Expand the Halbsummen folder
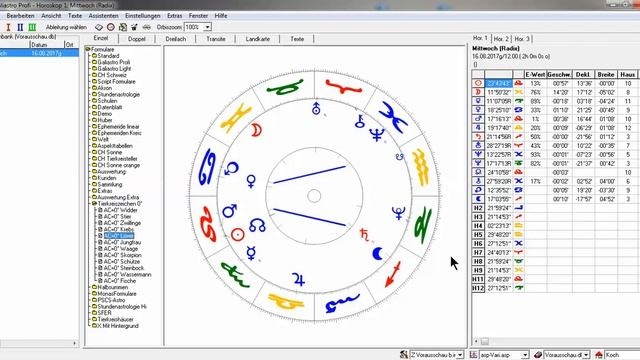 (x=94, y=287)
